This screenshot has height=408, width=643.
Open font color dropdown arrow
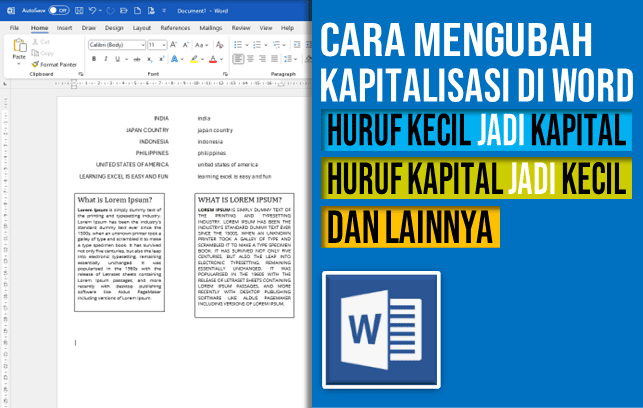click(x=222, y=59)
